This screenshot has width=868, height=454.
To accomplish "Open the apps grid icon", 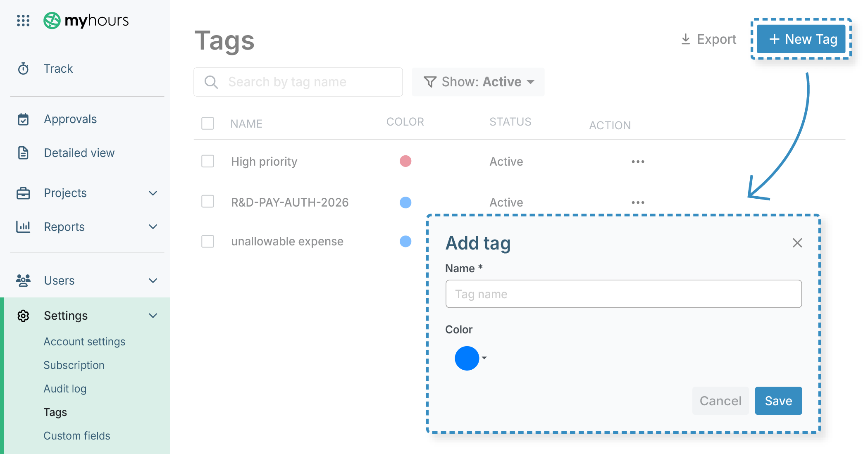I will tap(23, 20).
